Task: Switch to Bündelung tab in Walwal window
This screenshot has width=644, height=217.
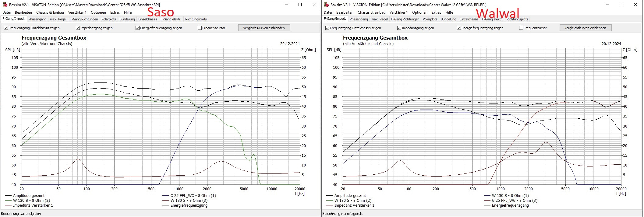Action: (x=448, y=19)
